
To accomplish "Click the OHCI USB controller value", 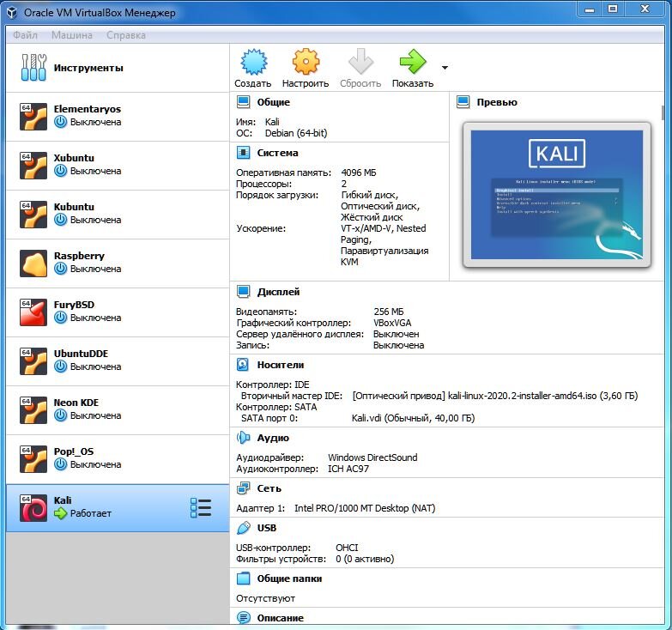I will [347, 548].
